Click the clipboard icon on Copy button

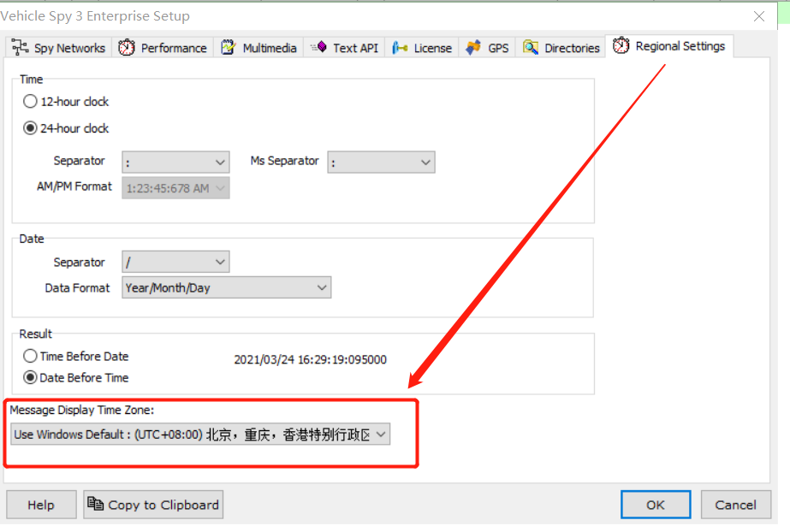pos(95,503)
